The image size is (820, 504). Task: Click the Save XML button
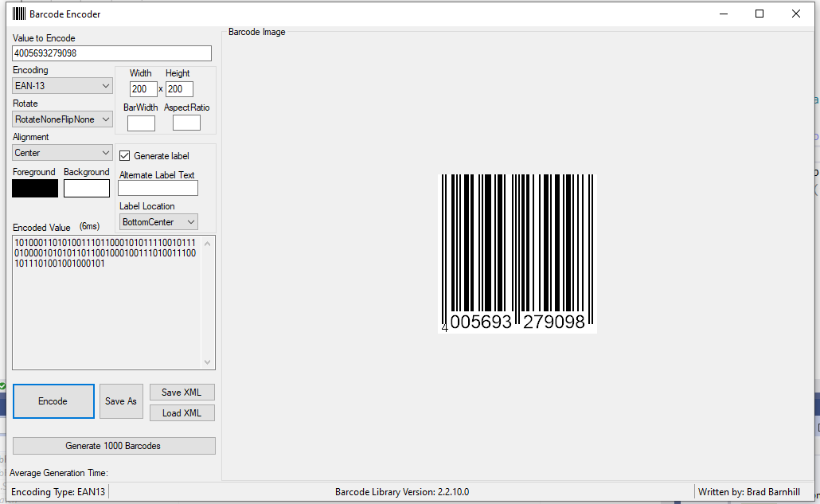[x=182, y=392]
